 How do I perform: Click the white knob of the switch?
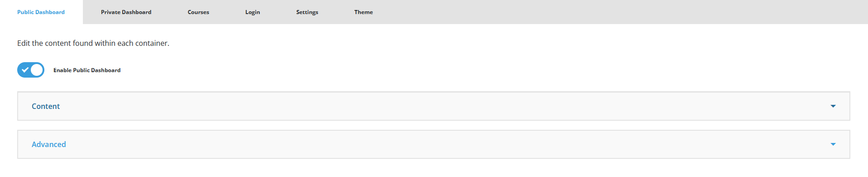pyautogui.click(x=37, y=70)
